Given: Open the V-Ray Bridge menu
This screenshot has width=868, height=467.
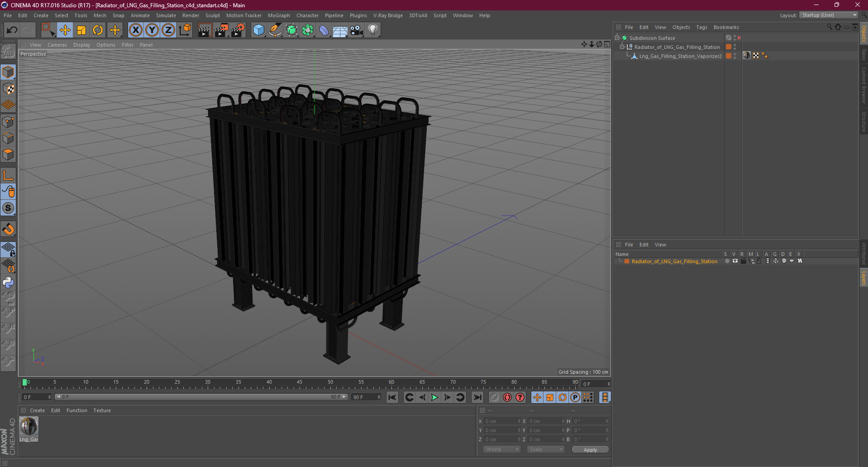Looking at the screenshot, I should coord(388,15).
